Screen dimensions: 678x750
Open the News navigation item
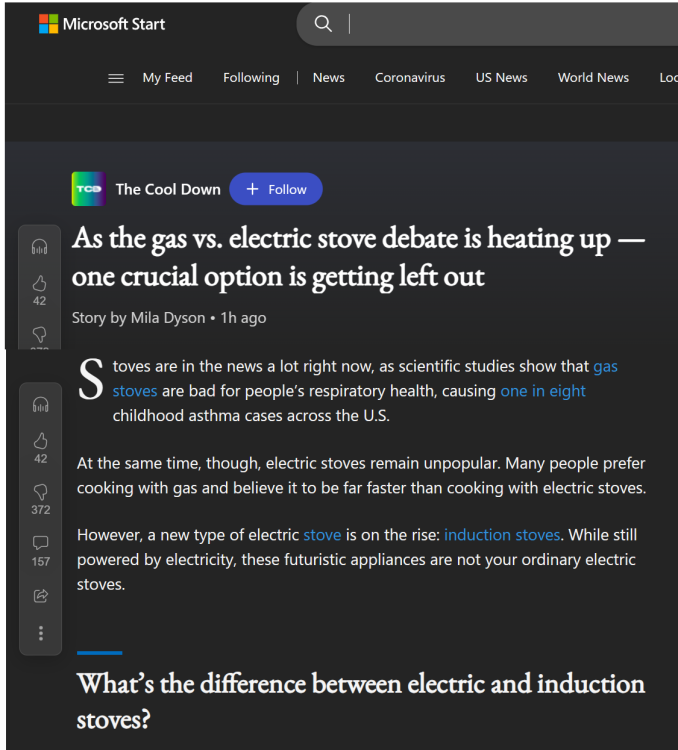pyautogui.click(x=328, y=78)
